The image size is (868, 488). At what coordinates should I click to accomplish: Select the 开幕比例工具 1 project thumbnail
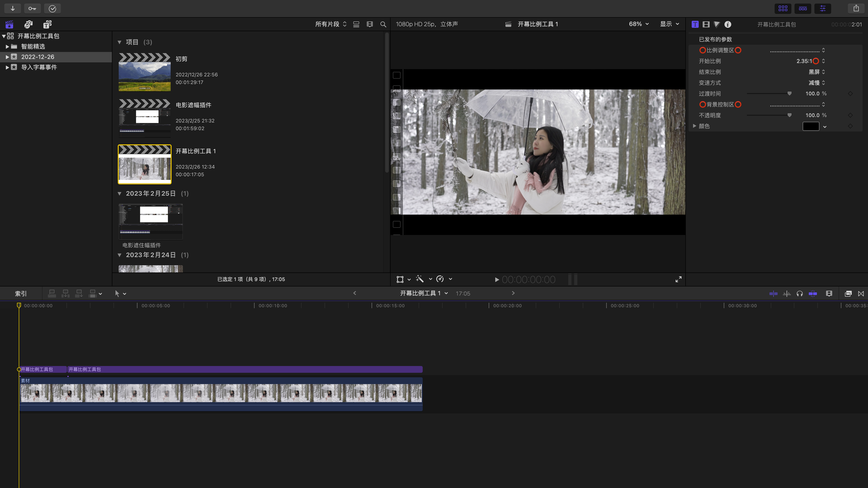point(145,164)
